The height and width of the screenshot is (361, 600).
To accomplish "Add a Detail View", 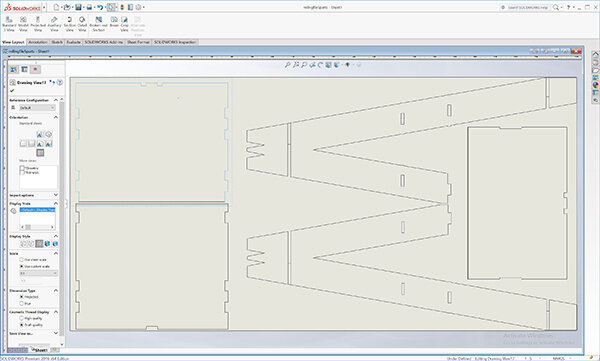I will tap(82, 24).
